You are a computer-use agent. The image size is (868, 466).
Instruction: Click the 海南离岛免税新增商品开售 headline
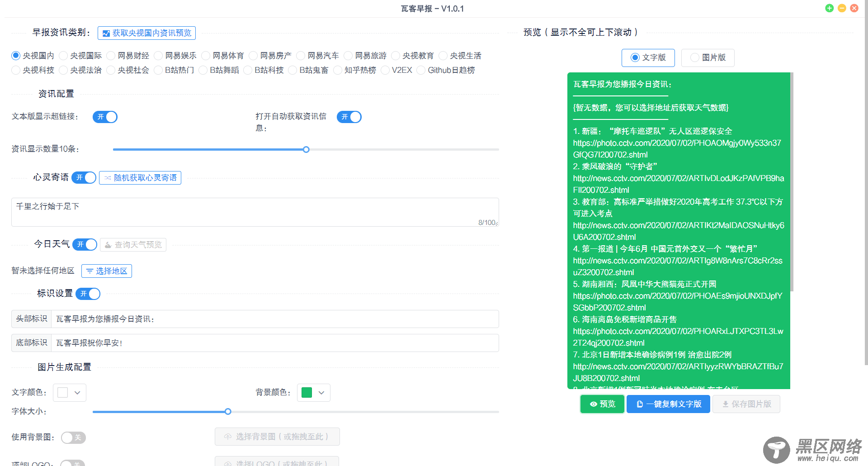click(x=625, y=319)
